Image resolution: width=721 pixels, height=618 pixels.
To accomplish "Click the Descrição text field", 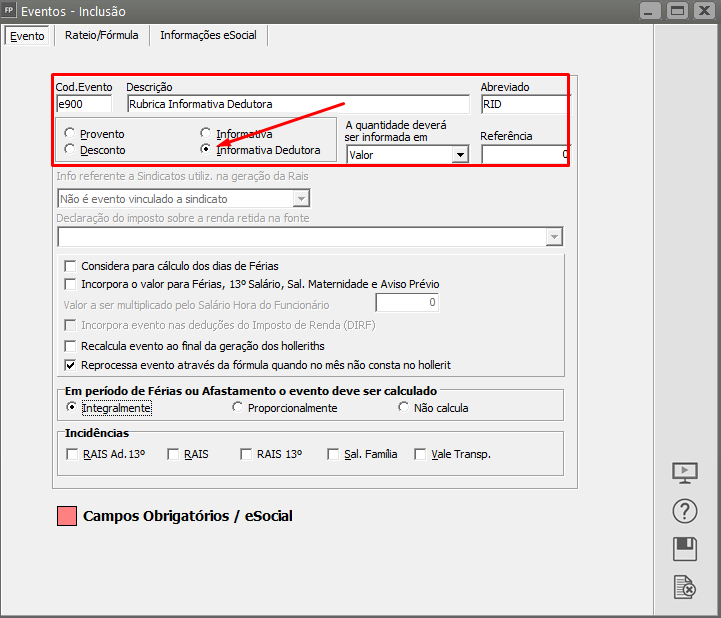I will coord(297,104).
